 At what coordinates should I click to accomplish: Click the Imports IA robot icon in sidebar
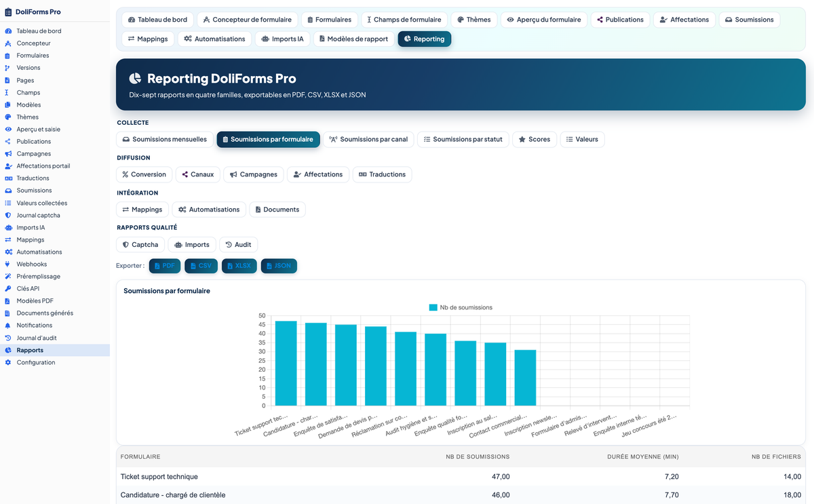click(8, 227)
